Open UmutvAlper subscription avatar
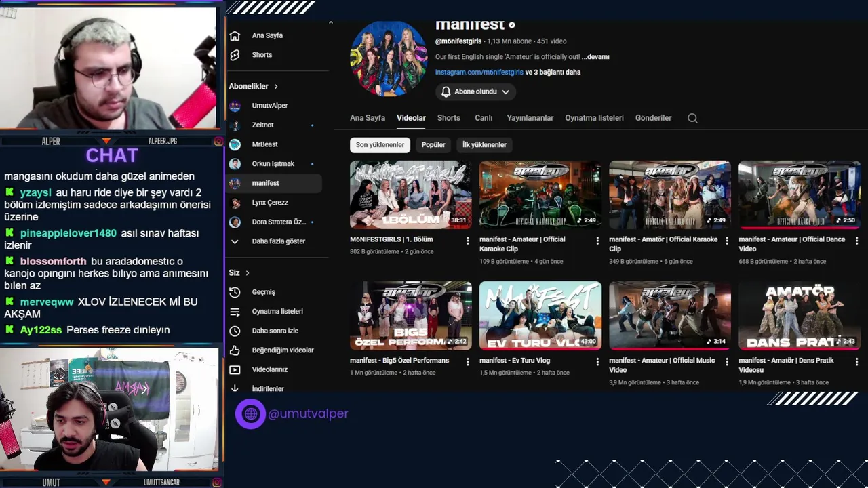868x488 pixels. [235, 106]
